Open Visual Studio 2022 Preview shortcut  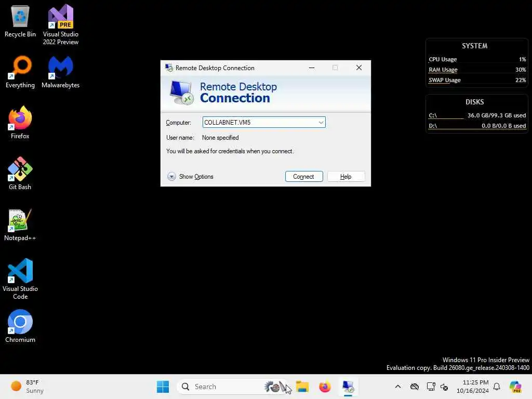[60, 24]
